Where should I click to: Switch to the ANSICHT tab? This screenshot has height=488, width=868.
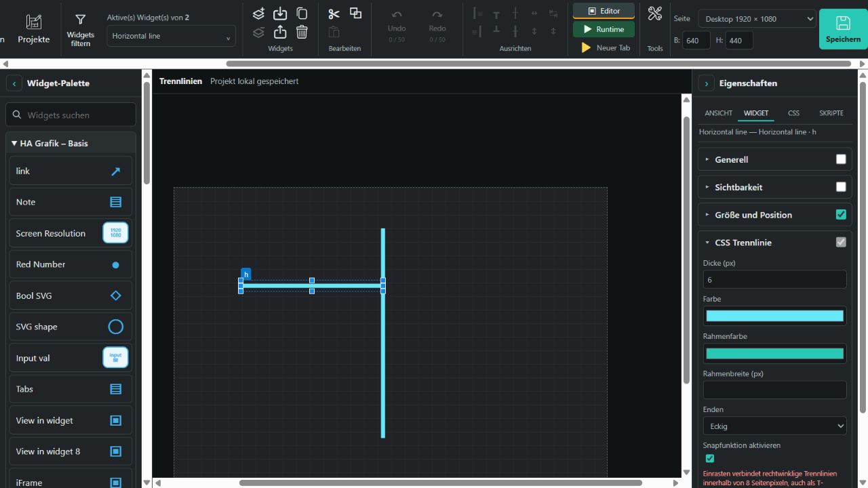coord(718,113)
